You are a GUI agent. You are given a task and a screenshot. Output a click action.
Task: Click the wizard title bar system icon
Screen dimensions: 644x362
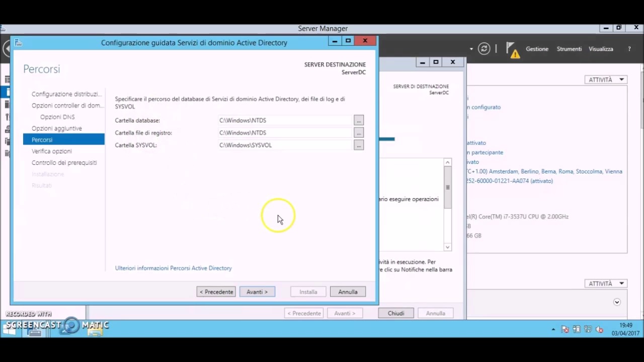click(18, 43)
